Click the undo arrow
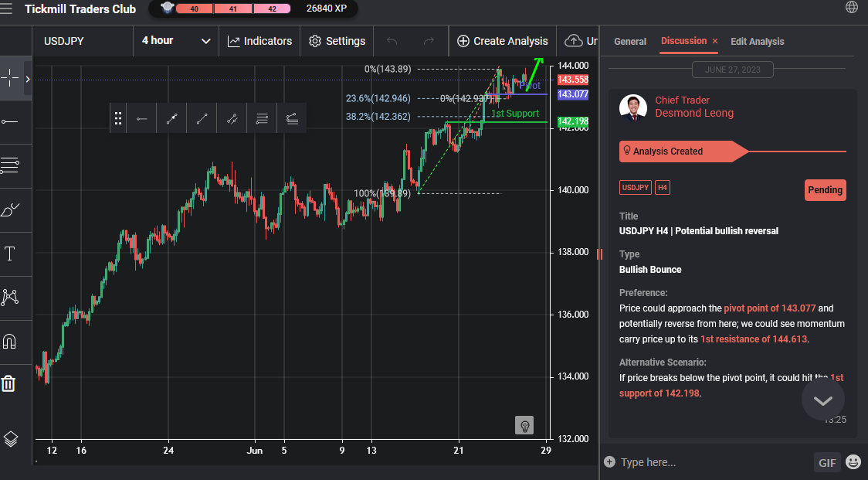868x480 pixels. pyautogui.click(x=392, y=41)
